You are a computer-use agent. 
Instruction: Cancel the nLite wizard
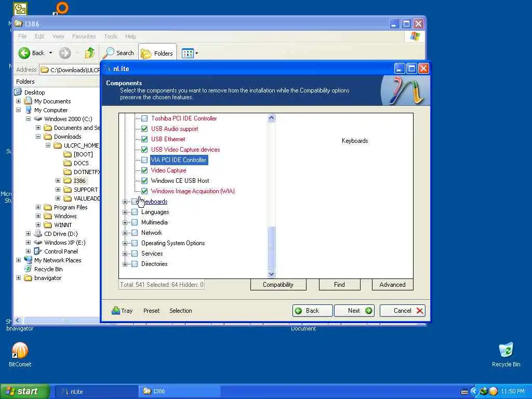point(403,311)
